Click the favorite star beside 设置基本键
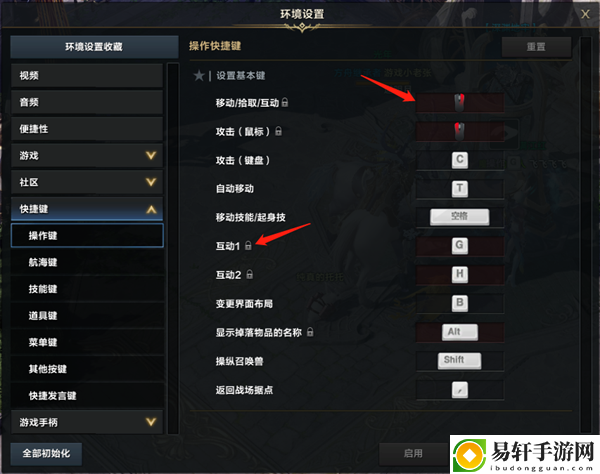Viewport: 600px width, 474px height. 199,76
